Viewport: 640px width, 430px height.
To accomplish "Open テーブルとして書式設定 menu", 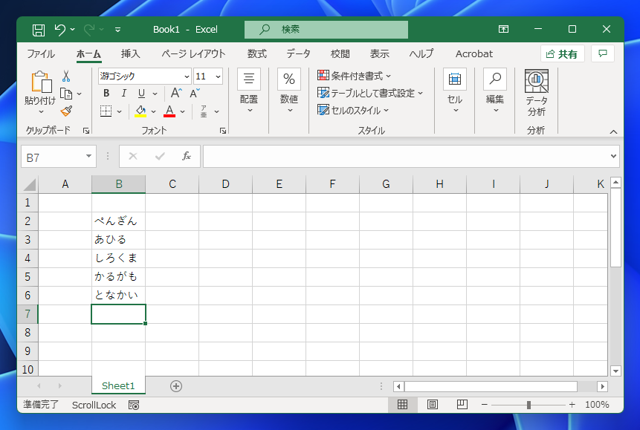I will [370, 93].
